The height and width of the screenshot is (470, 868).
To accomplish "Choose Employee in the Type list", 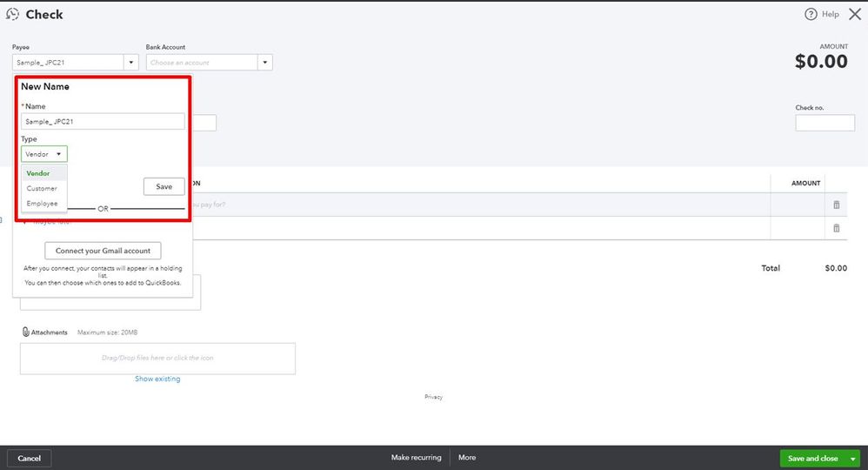I will 44,204.
